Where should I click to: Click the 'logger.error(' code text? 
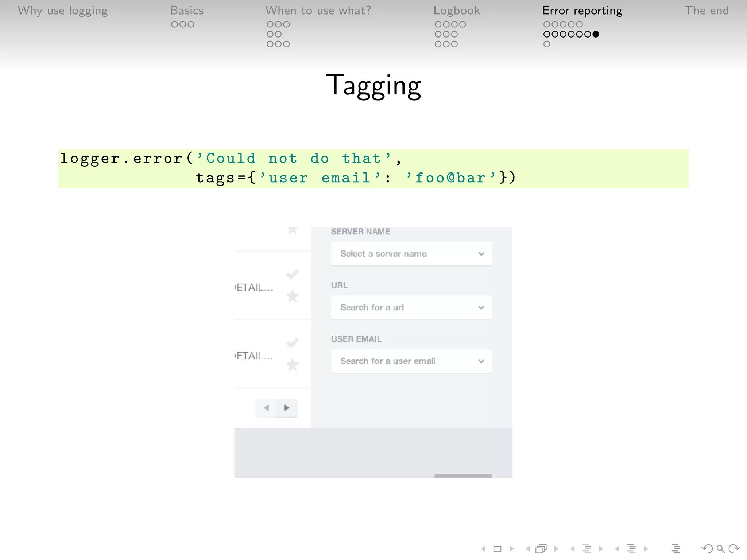127,158
